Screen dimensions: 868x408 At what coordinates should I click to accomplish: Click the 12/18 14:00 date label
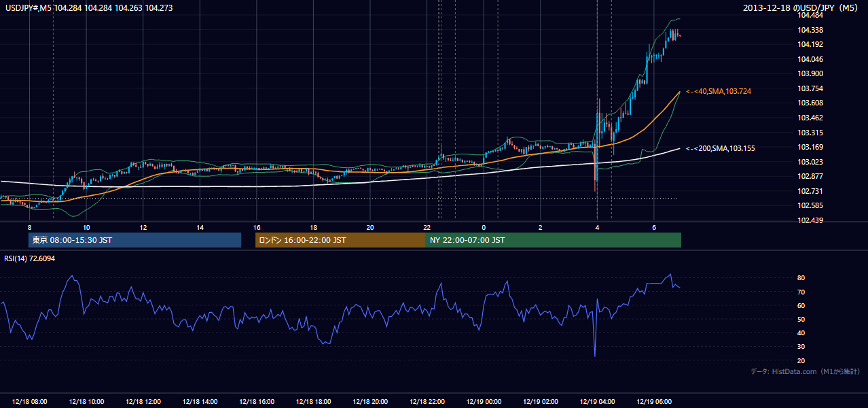[x=200, y=402]
